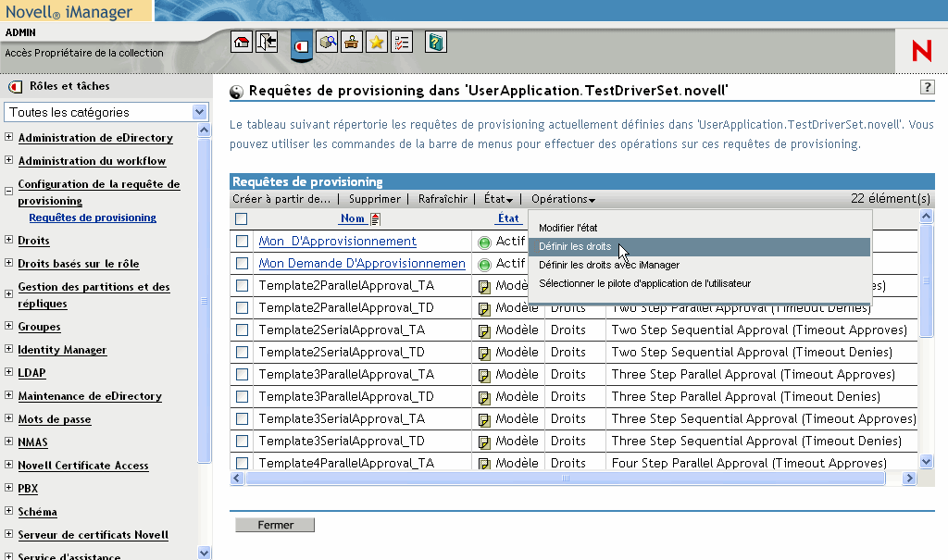Open the View Objects magnifier icon
This screenshot has height=560, width=948.
pos(327,42)
